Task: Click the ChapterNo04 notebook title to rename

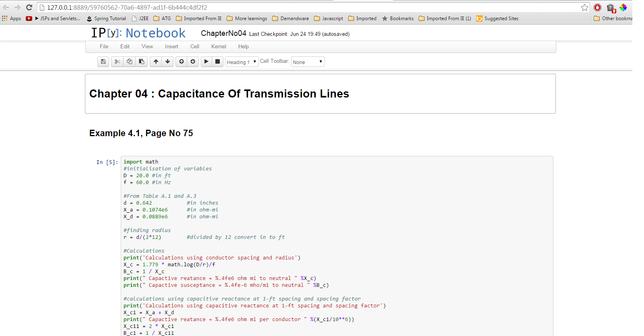Action: 223,33
